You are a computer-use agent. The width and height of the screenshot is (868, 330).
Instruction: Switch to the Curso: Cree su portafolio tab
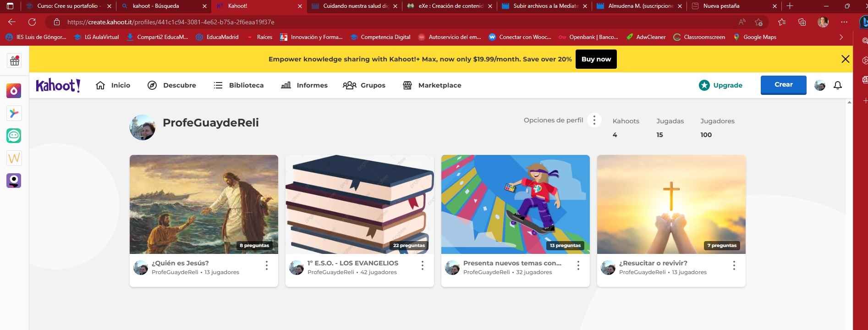(x=69, y=6)
